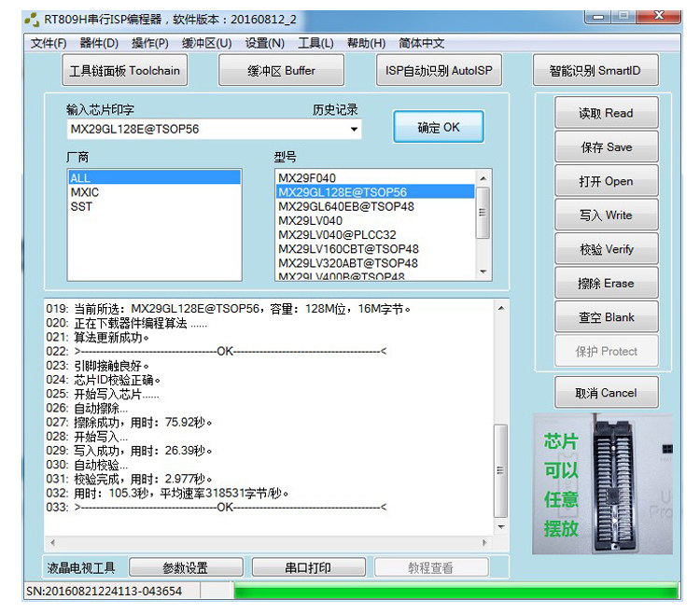Click the ISP自动识别 AutoISP button
This screenshot has width=700, height=614.
pos(439,71)
